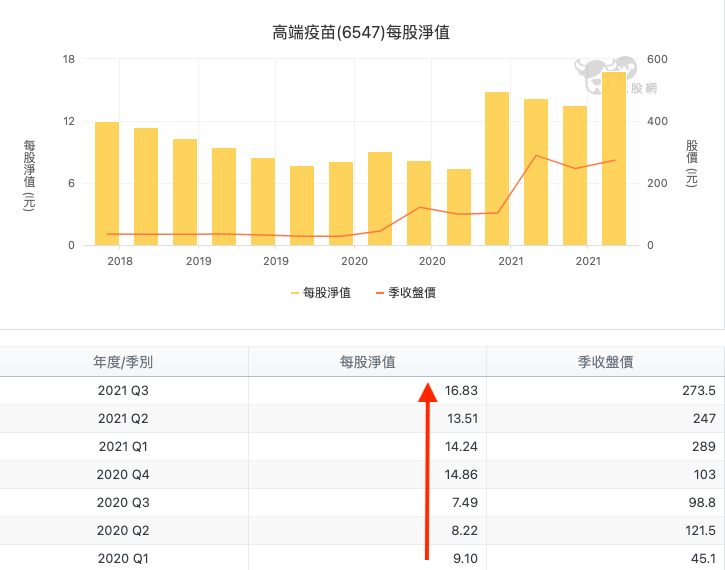Click closing price cell 103
This screenshot has height=570, width=725.
pos(705,474)
